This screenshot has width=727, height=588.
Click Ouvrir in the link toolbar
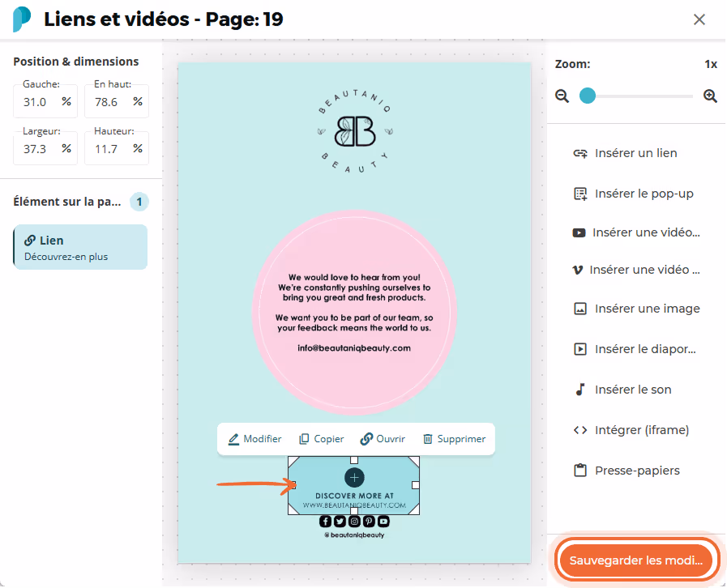tap(383, 439)
